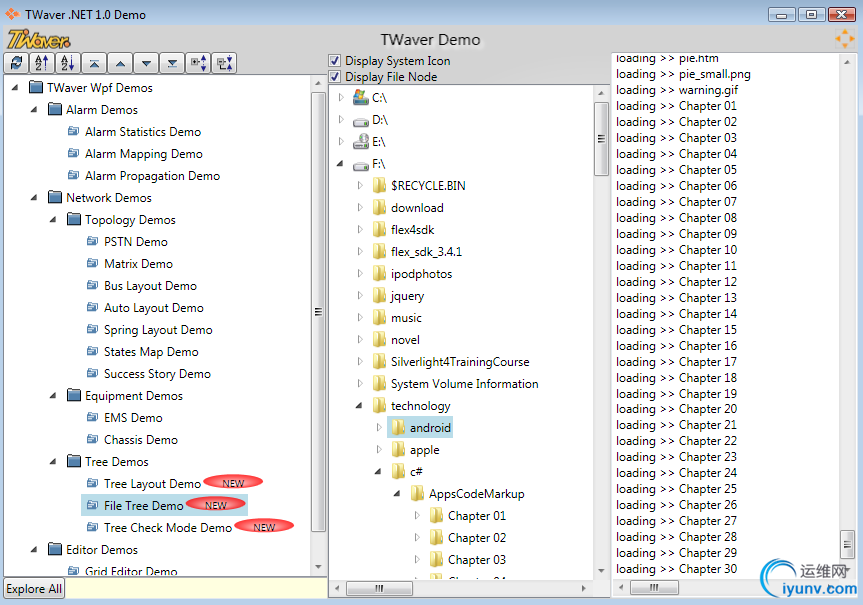The height and width of the screenshot is (605, 863).
Task: Click log line 'loading >> pie_small.png'
Action: click(683, 74)
